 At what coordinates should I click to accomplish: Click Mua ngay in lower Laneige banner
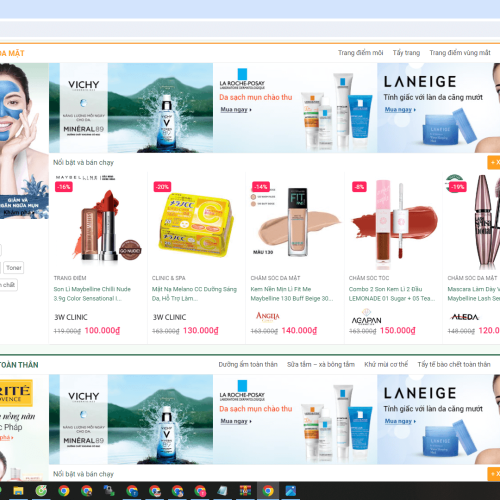[x=400, y=421]
